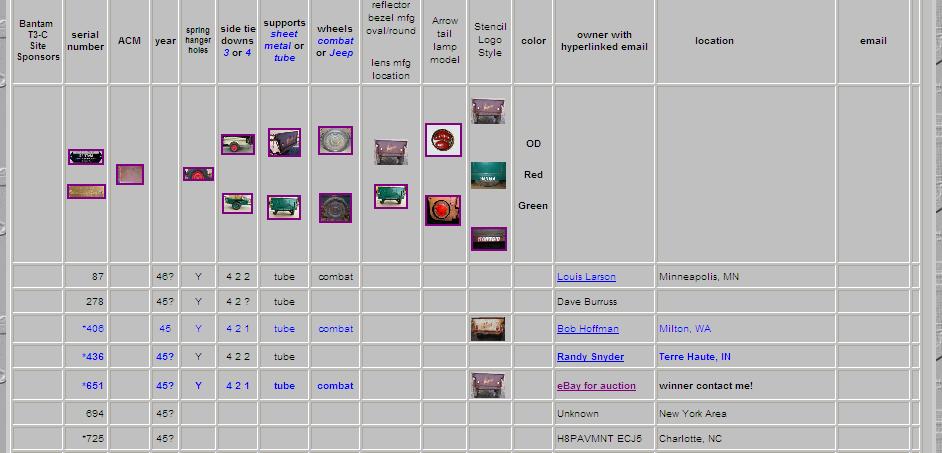Open the white trailer side tie downs thumbnail
942x453 pixels.
click(x=238, y=144)
